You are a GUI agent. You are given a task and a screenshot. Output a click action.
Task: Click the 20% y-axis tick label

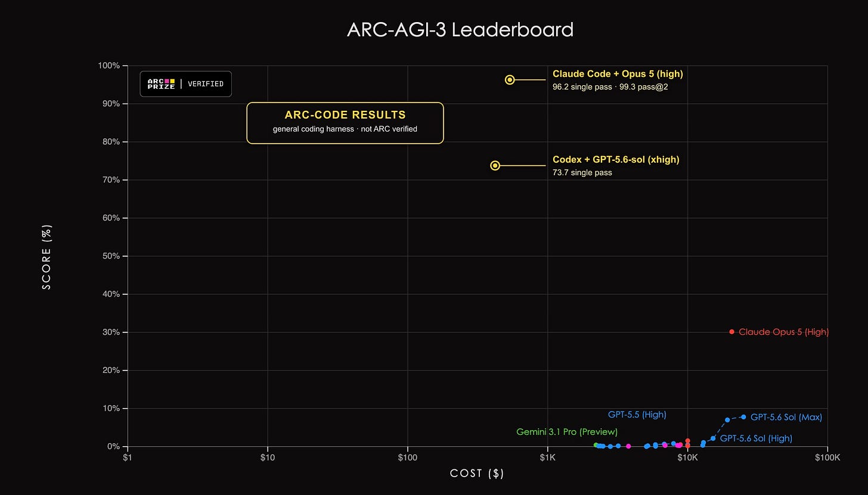pyautogui.click(x=111, y=371)
